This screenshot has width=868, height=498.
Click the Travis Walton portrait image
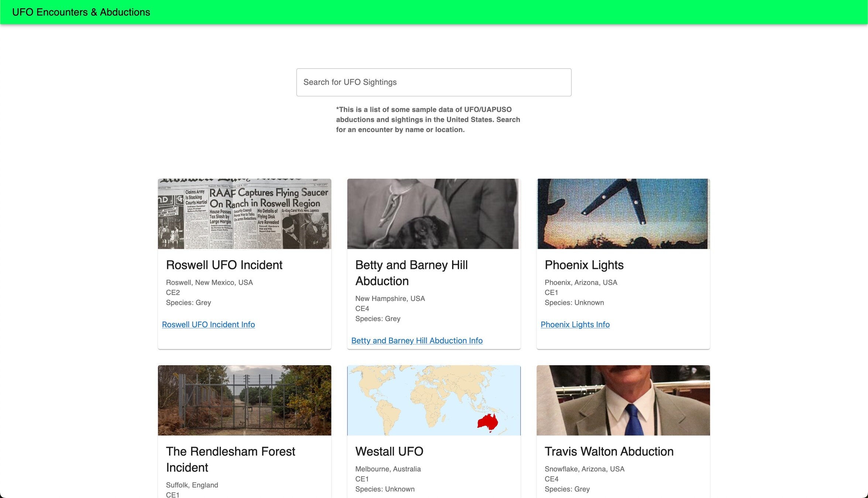point(623,400)
